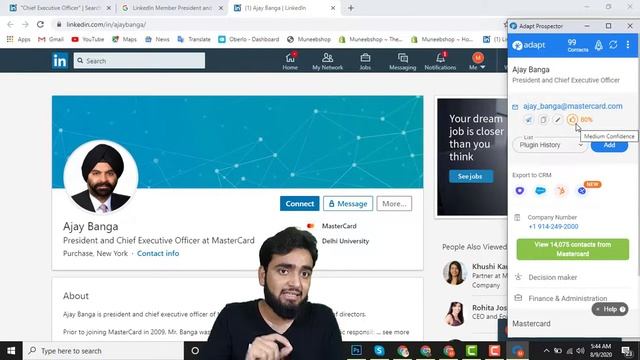Image resolution: width=640 pixels, height=360 pixels.
Task: Click Cortana circle icon in taskbar
Action: tap(195, 351)
